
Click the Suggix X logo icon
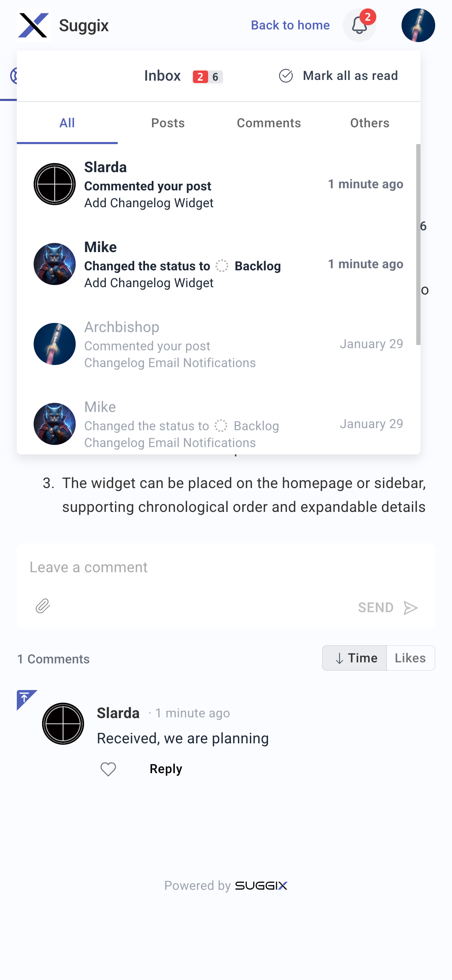[33, 25]
